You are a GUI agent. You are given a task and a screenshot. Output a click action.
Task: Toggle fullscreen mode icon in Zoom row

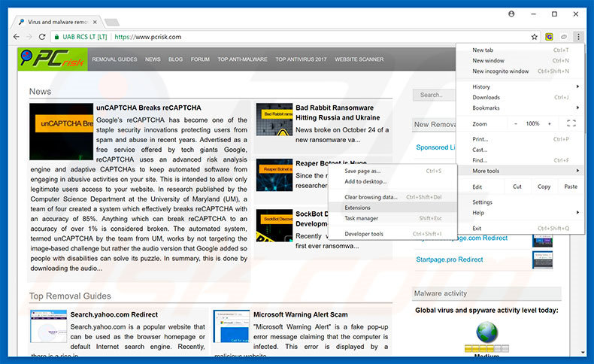[x=571, y=123]
